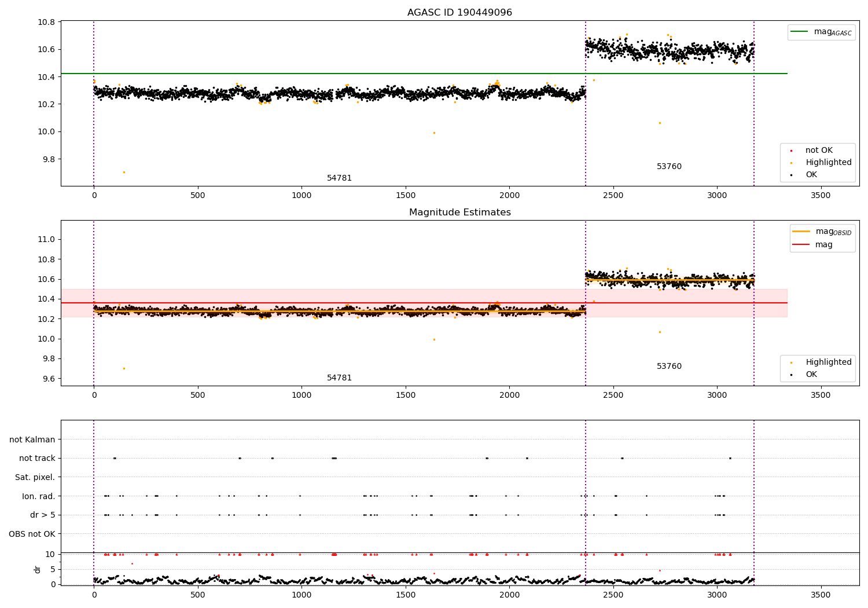The image size is (868, 608).
Task: Click obsid label 54781 in Magnitude Estimates plot
Action: tap(339, 378)
